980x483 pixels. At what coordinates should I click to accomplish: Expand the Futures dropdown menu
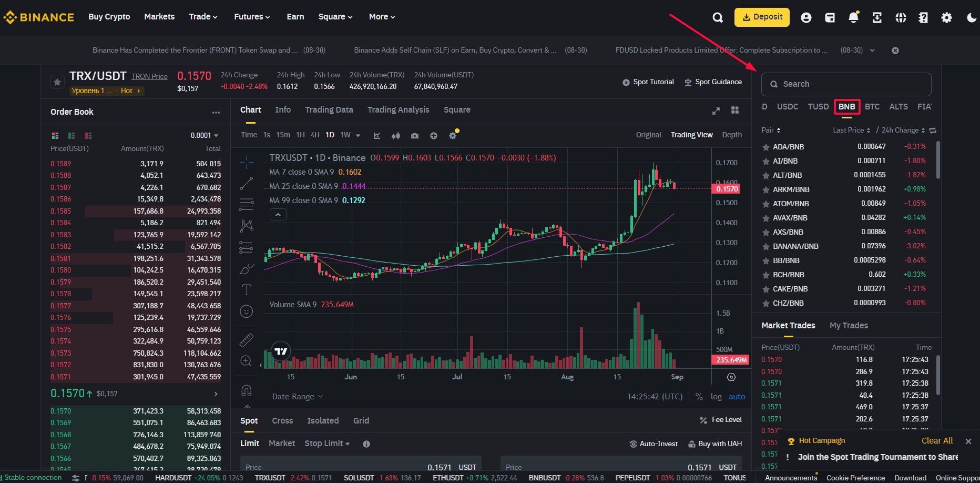(x=252, y=17)
